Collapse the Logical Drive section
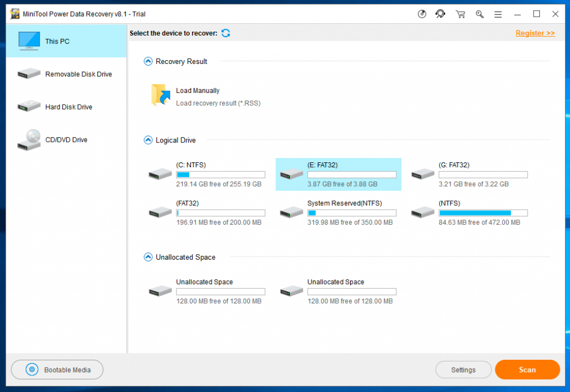Viewport: 570px width, 392px height. [148, 140]
